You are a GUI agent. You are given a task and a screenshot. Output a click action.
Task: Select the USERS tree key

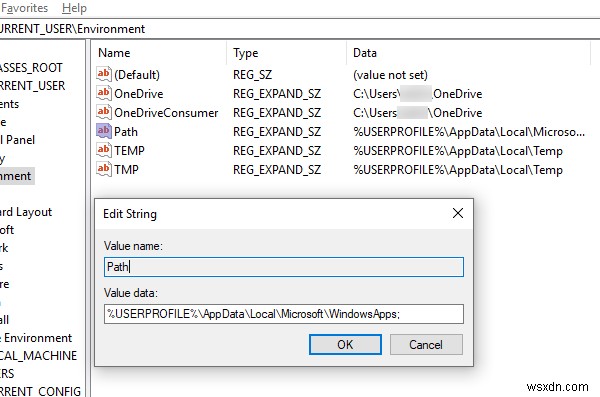click(7, 374)
